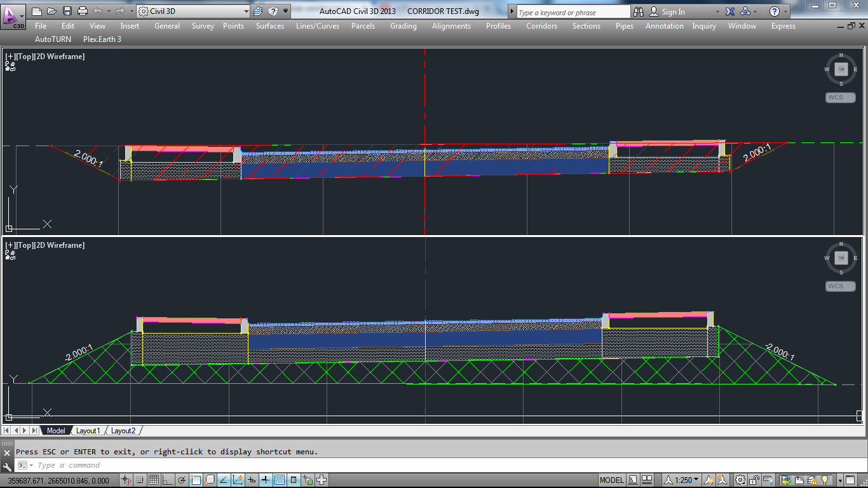Image resolution: width=868 pixels, height=488 pixels.
Task: Click the Workspace Switching gear icon
Action: (740, 480)
